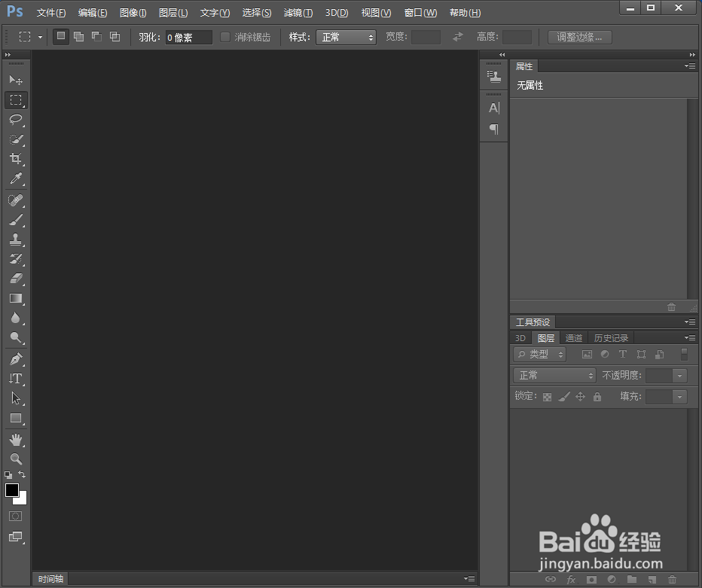Select the Move tool
The height and width of the screenshot is (588, 702).
pos(17,80)
